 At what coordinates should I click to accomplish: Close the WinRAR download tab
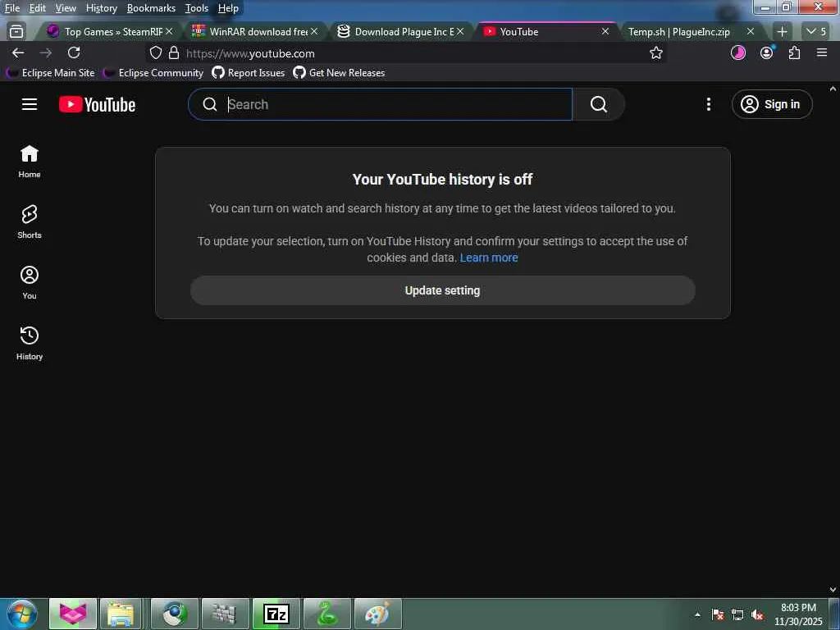314,32
